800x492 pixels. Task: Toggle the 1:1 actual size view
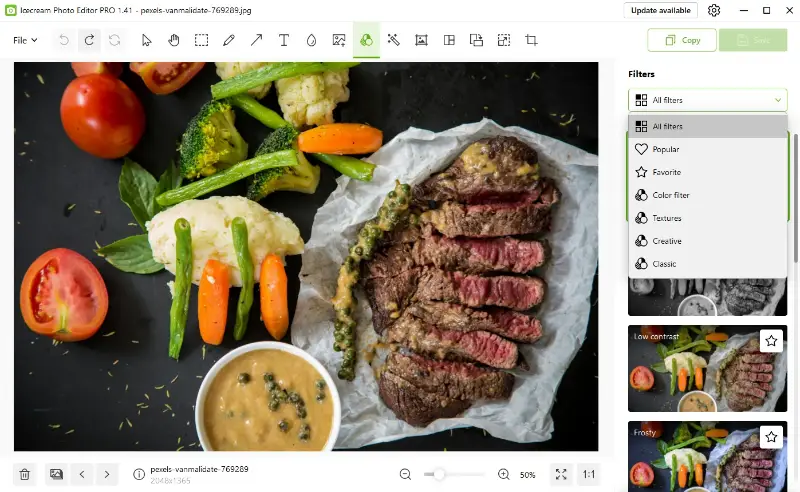tap(589, 474)
